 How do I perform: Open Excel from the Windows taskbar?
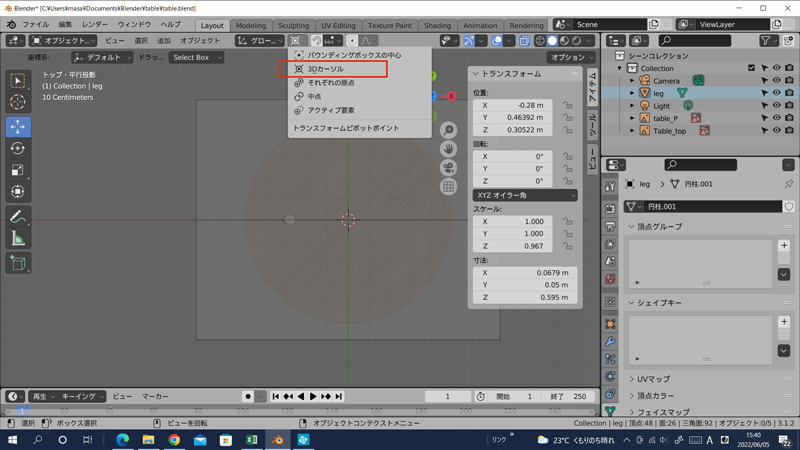pyautogui.click(x=252, y=440)
